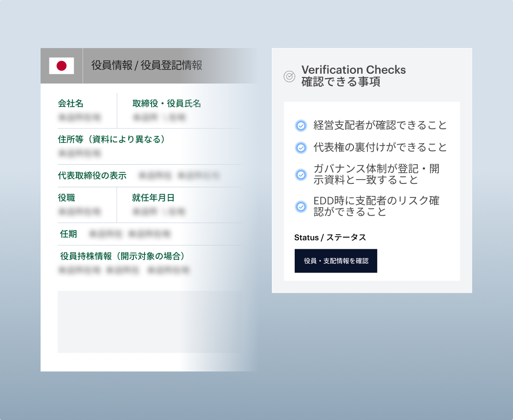The height and width of the screenshot is (420, 513).
Task: Select the 役員情報 / 役員登記情報 header title
Action: point(146,65)
